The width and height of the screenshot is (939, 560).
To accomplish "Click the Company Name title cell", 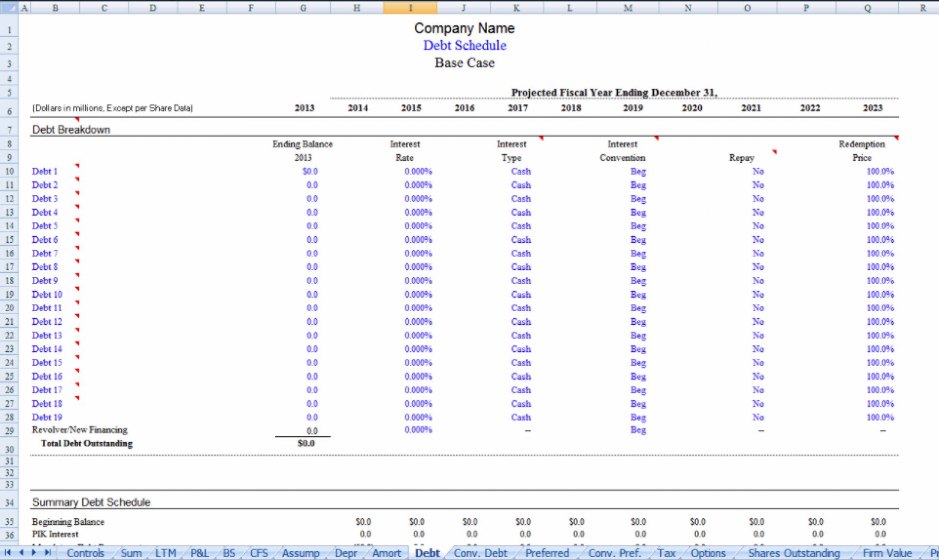I will [464, 28].
